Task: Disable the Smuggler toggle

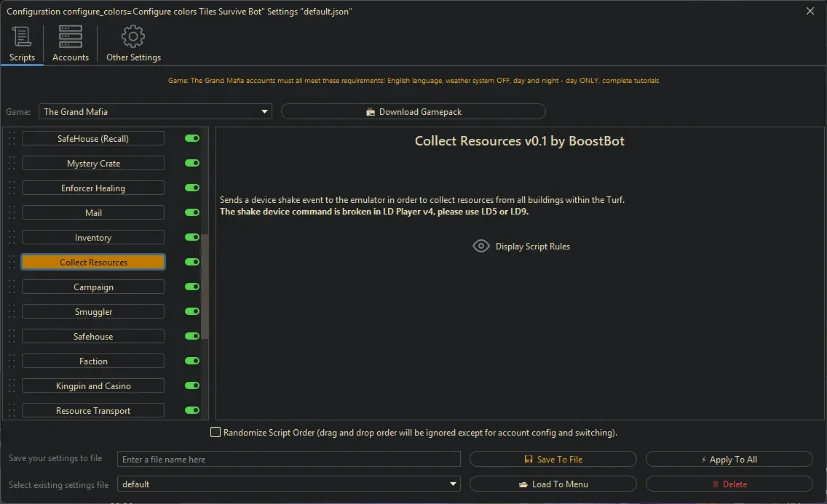Action: (192, 311)
